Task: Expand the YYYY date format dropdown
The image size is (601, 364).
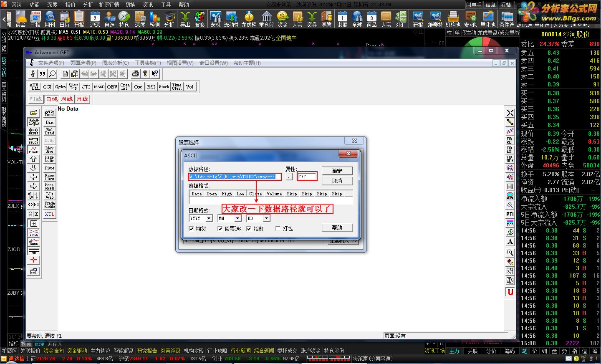Action: click(x=209, y=218)
